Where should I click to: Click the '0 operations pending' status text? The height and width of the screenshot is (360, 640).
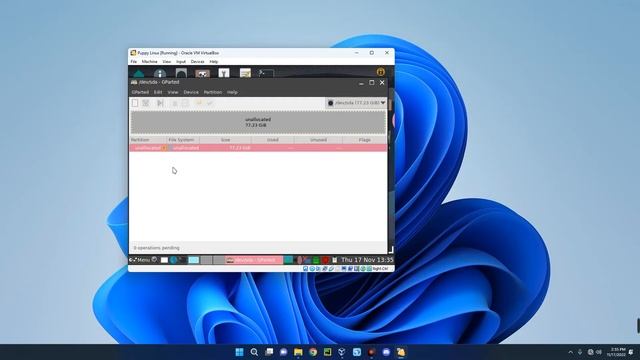(156, 248)
